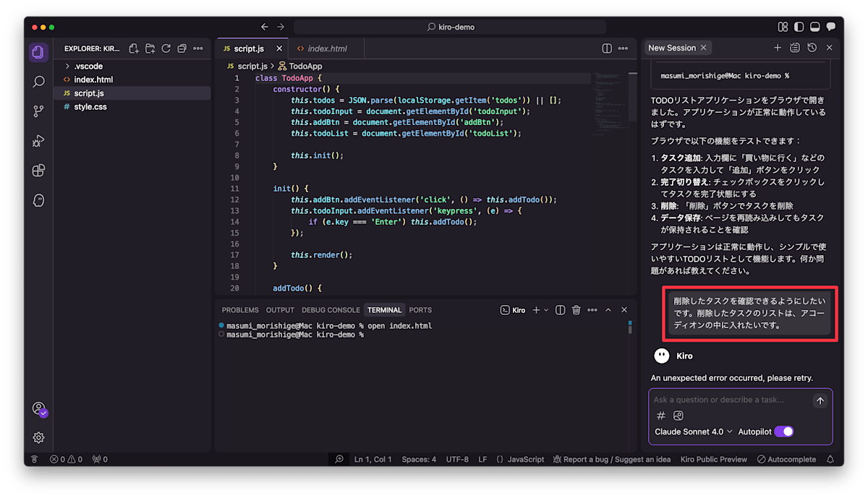Switch to the DEBUG CONSOLE tab
Screen dimensions: 868x498
point(331,310)
